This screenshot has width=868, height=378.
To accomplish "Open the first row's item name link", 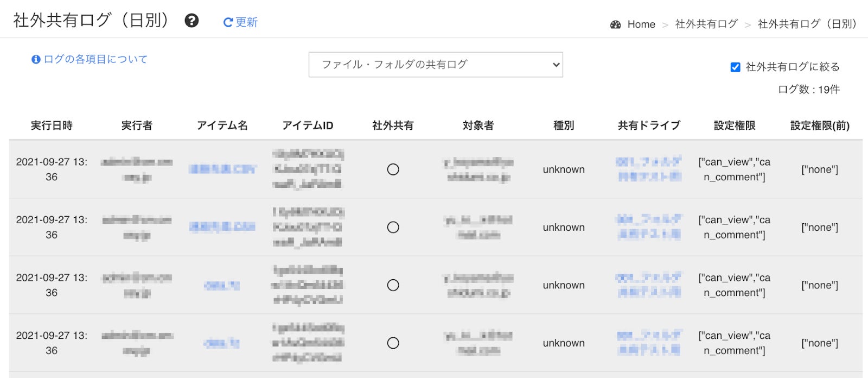I will (x=222, y=169).
